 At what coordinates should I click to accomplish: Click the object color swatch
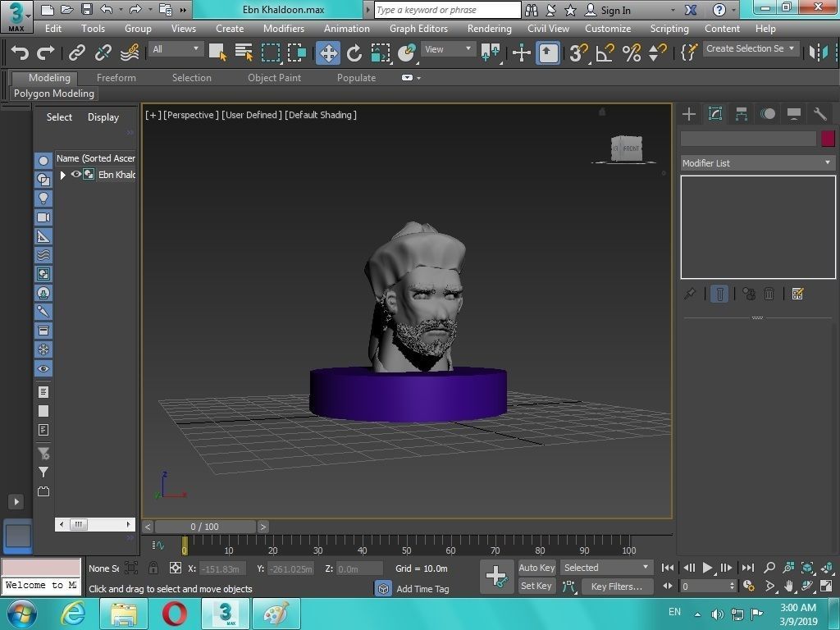(x=828, y=139)
